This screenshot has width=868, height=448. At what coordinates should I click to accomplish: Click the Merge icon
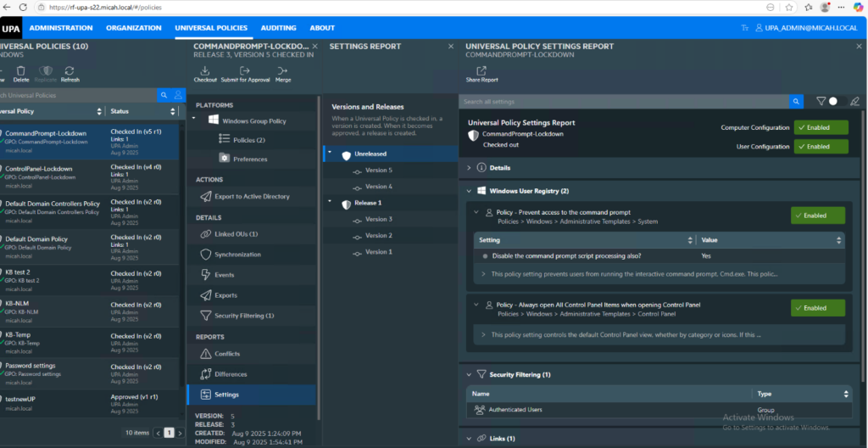pyautogui.click(x=282, y=70)
